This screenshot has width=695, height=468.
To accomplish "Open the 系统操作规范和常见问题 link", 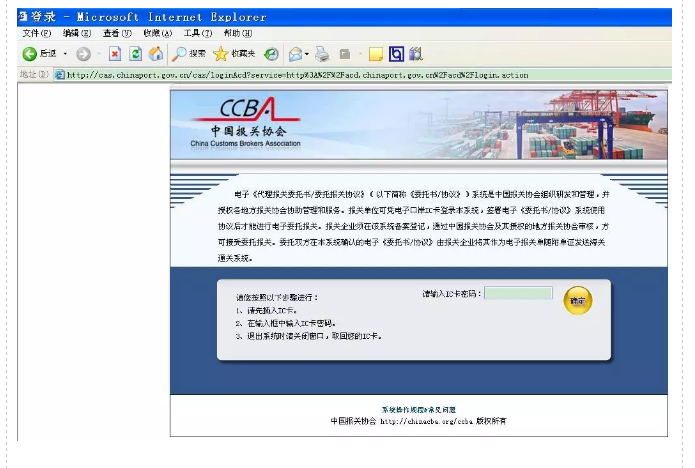I will (x=418, y=410).
